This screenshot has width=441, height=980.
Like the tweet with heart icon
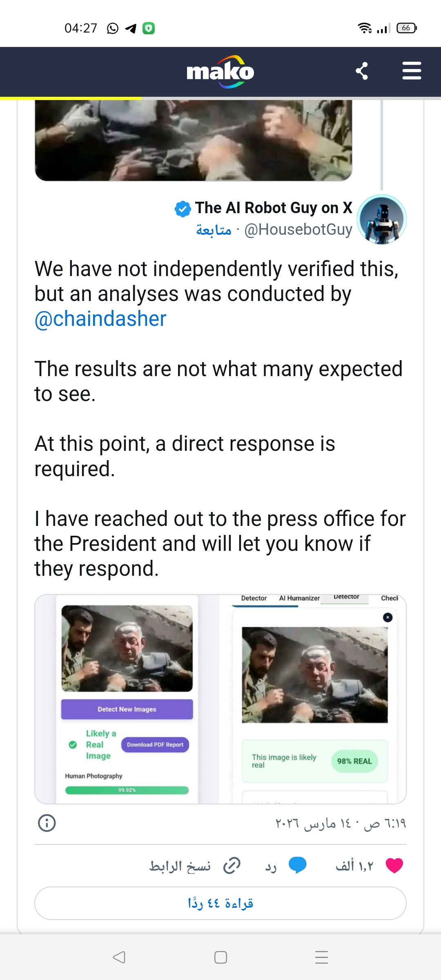[x=394, y=866]
